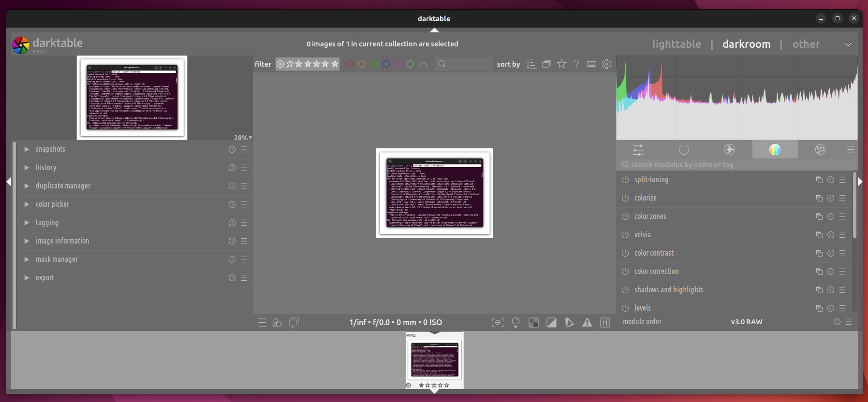Toggle the color assessment lightbulb icon
The image size is (868, 402).
[x=515, y=323]
